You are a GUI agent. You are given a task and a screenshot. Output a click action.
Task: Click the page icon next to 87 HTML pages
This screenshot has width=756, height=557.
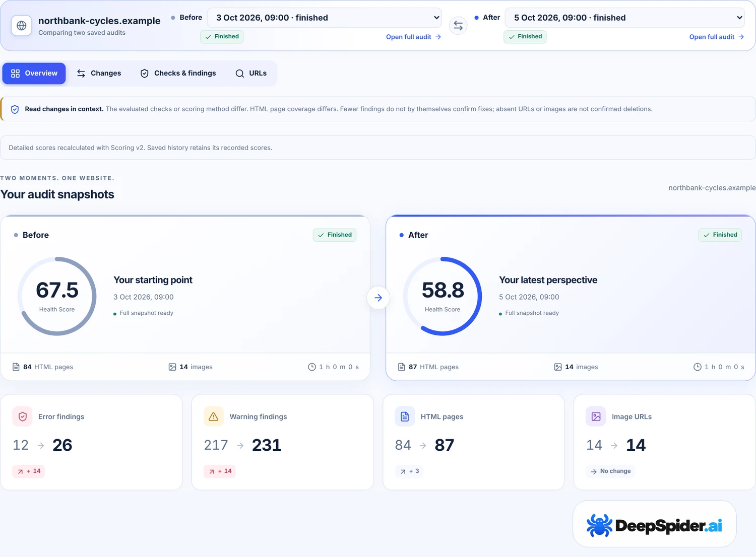click(x=402, y=367)
